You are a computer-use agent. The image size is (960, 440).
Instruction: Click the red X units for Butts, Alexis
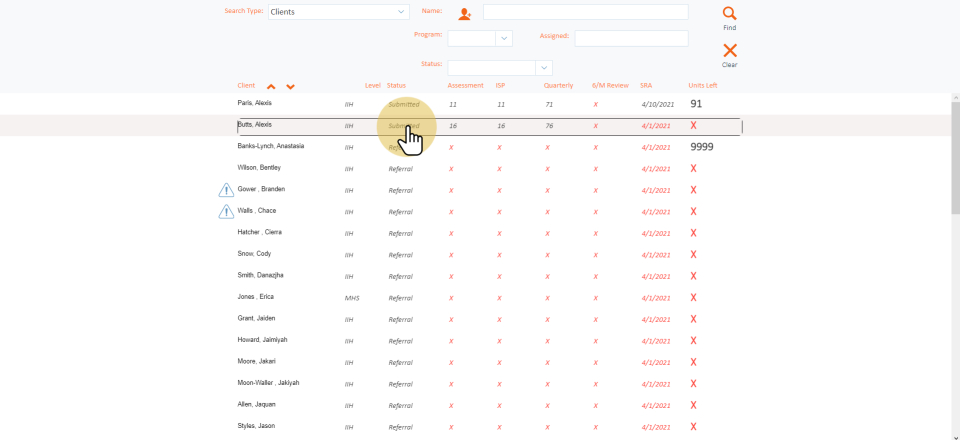click(x=694, y=126)
